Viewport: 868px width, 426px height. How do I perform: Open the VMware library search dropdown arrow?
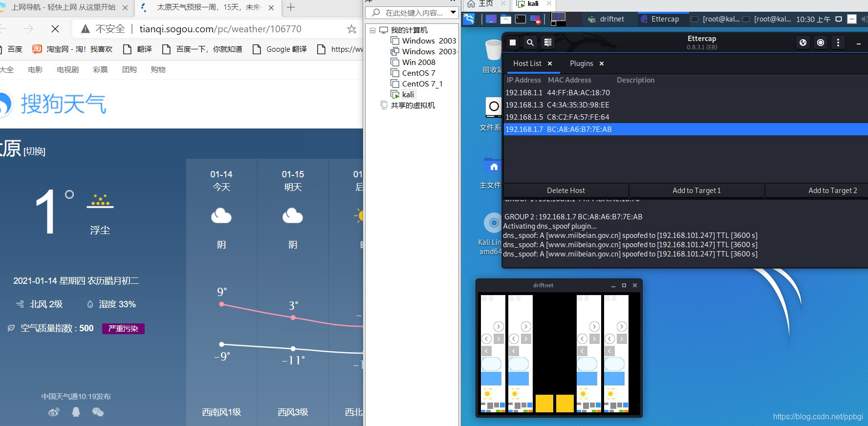[x=453, y=13]
